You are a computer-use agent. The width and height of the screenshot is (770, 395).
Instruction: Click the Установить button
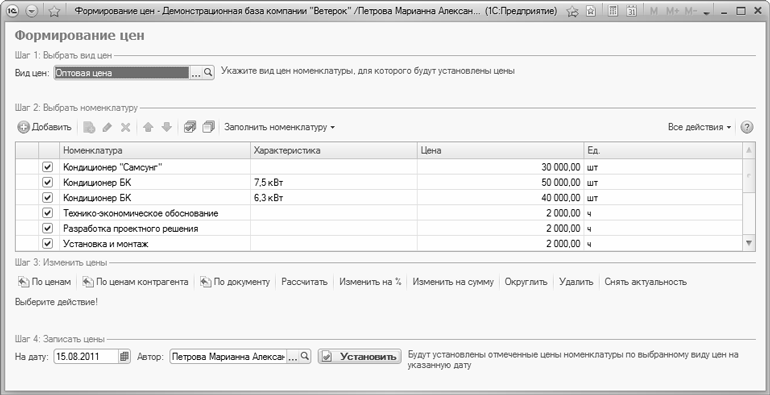360,357
